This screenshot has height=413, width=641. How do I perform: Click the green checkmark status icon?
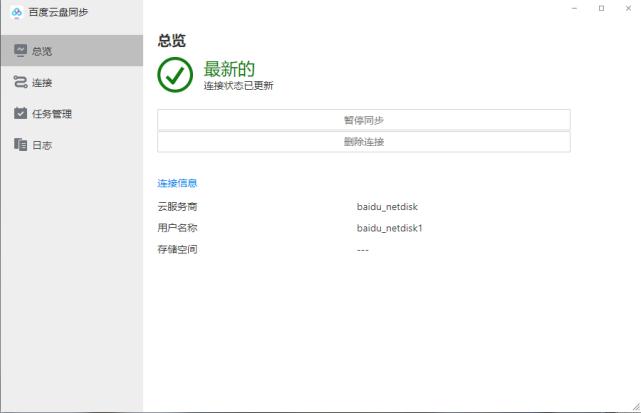[175, 75]
